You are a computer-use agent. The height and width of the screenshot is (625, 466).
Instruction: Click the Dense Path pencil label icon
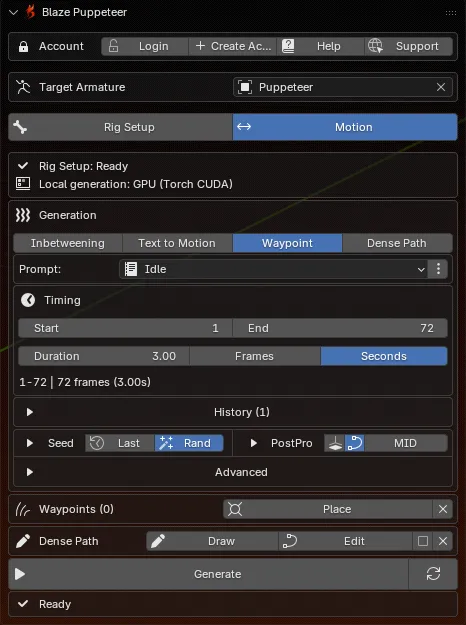[23, 541]
